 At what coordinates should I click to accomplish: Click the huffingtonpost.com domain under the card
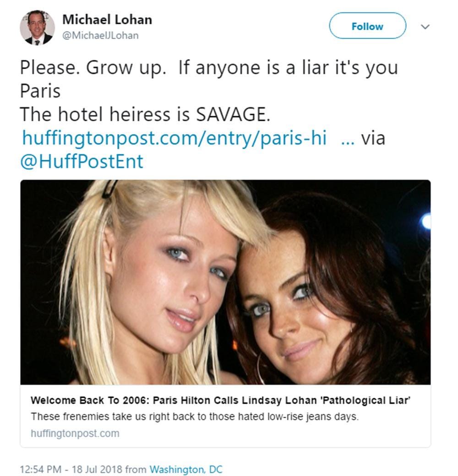[x=75, y=433]
